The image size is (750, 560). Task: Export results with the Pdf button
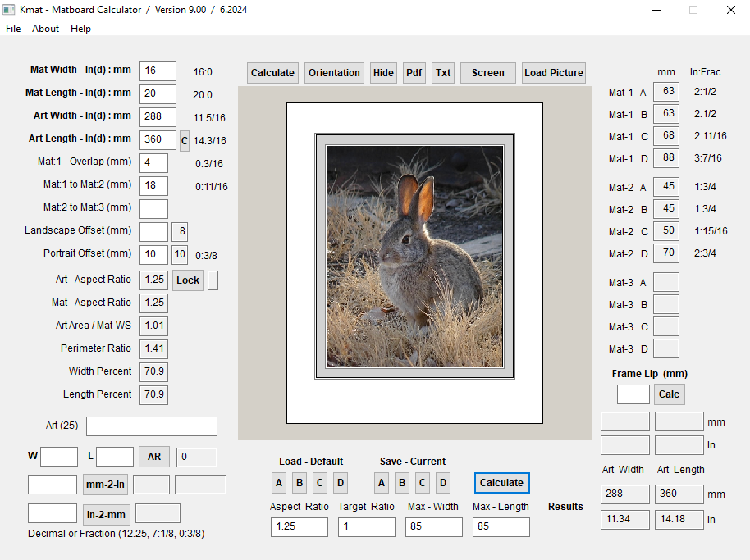414,73
